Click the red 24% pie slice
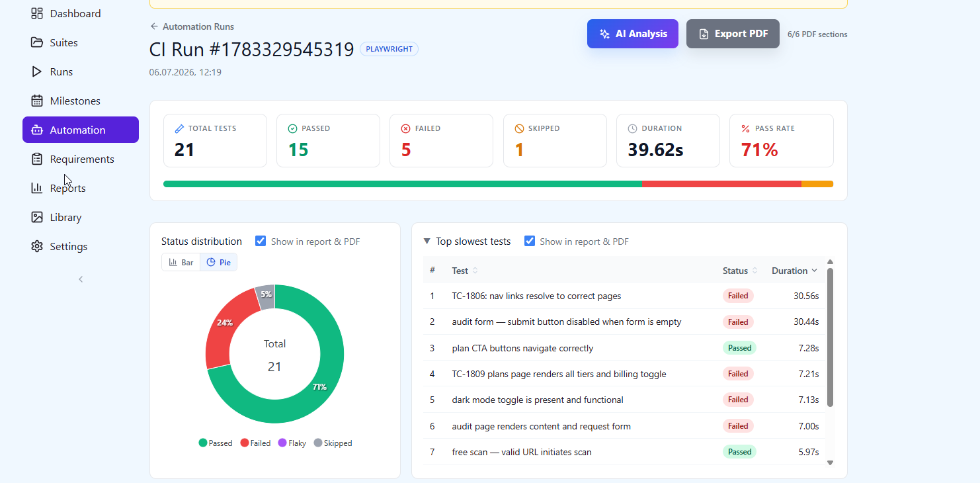The image size is (980, 483). pos(224,323)
